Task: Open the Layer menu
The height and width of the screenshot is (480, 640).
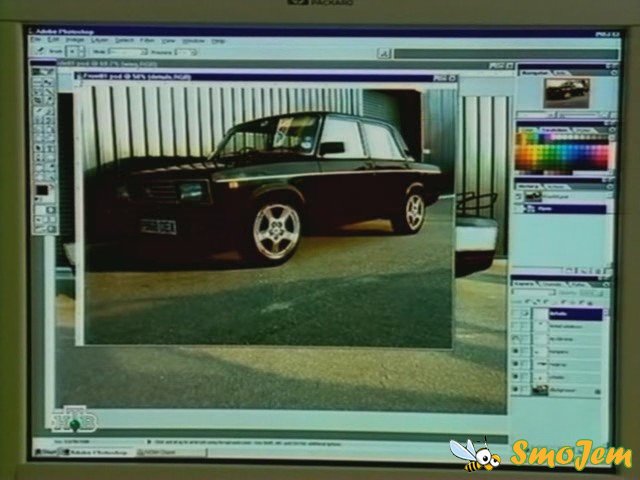Action: pyautogui.click(x=99, y=40)
